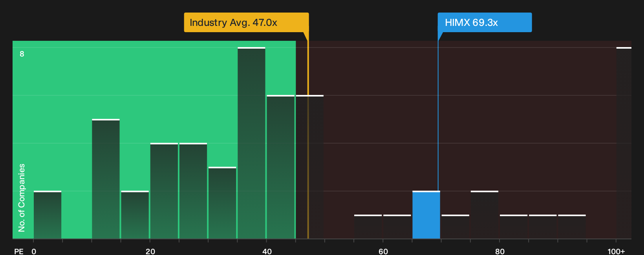Click the "PE" axis label
644x255 pixels.
point(19,251)
